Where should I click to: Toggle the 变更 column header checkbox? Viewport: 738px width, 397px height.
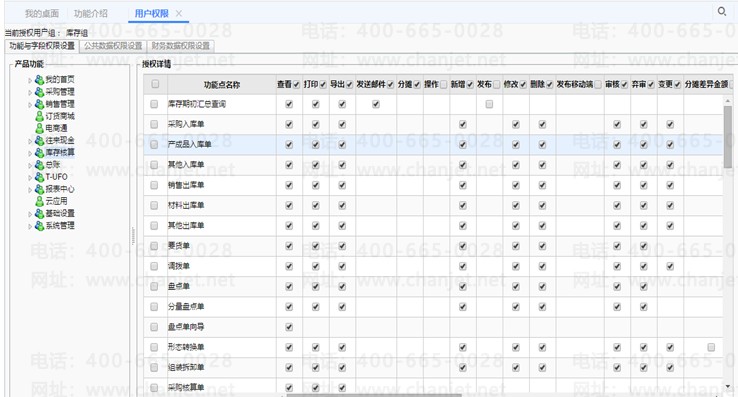[x=677, y=85]
